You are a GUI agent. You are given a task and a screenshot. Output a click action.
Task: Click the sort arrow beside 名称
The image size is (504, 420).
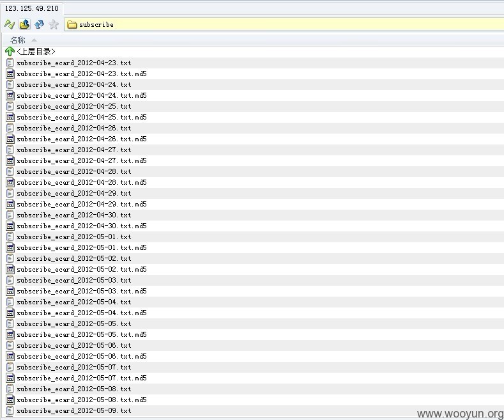click(x=34, y=40)
